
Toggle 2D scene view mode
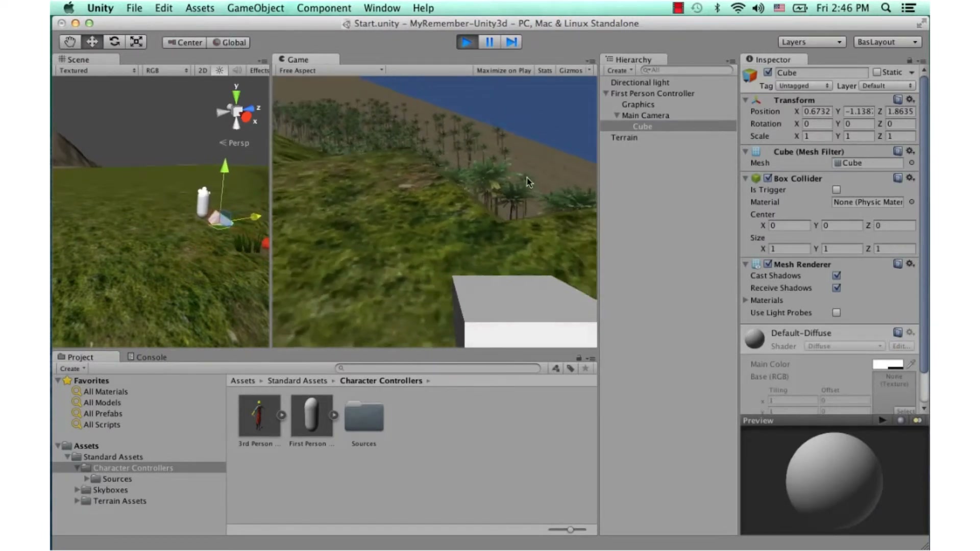click(203, 70)
